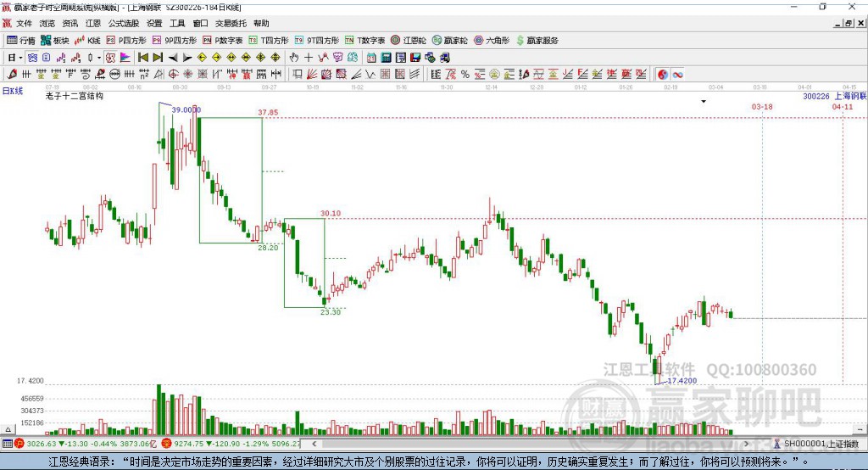The width and height of the screenshot is (868, 470).
Task: Open the 公式选股 menu
Action: tap(124, 23)
